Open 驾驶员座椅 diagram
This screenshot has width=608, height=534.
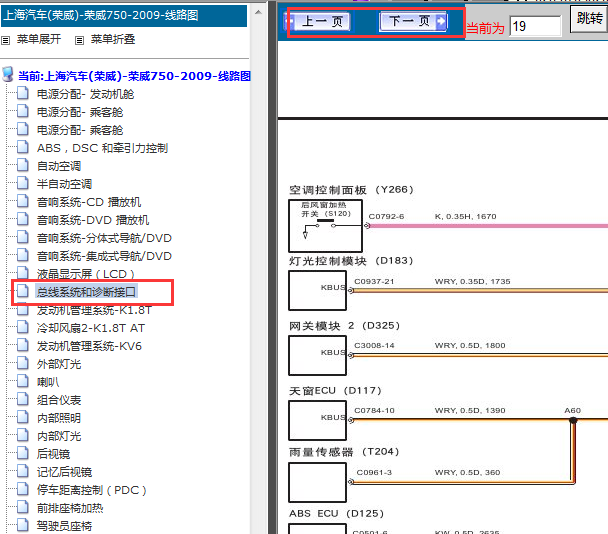pos(64,526)
